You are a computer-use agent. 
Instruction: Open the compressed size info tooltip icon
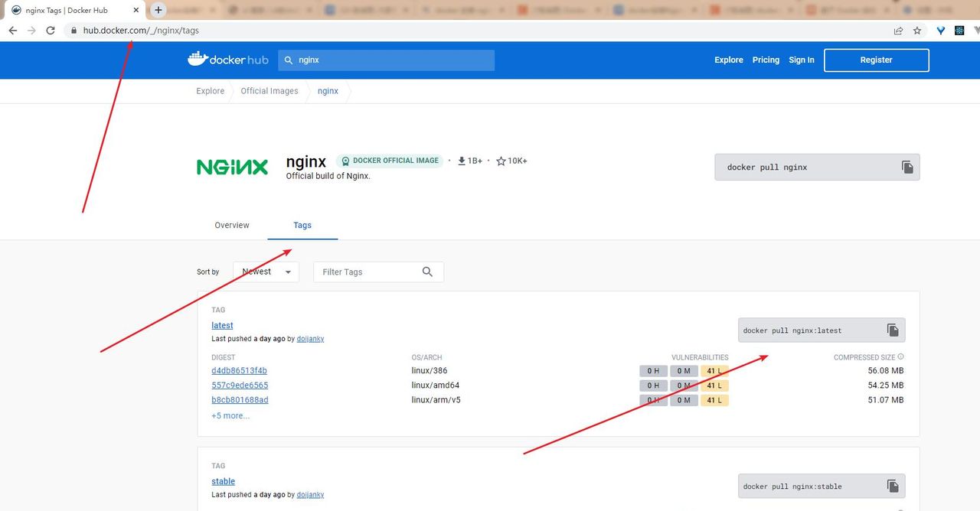point(900,356)
